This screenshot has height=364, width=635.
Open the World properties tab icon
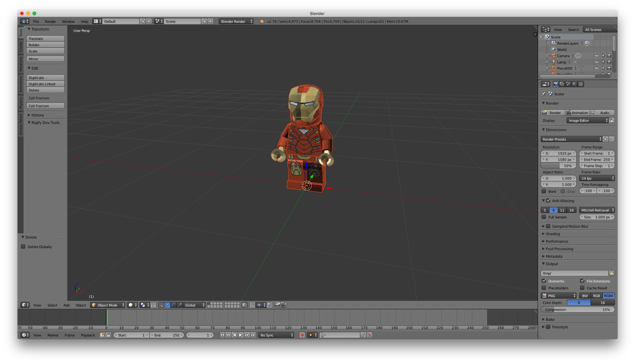574,84
